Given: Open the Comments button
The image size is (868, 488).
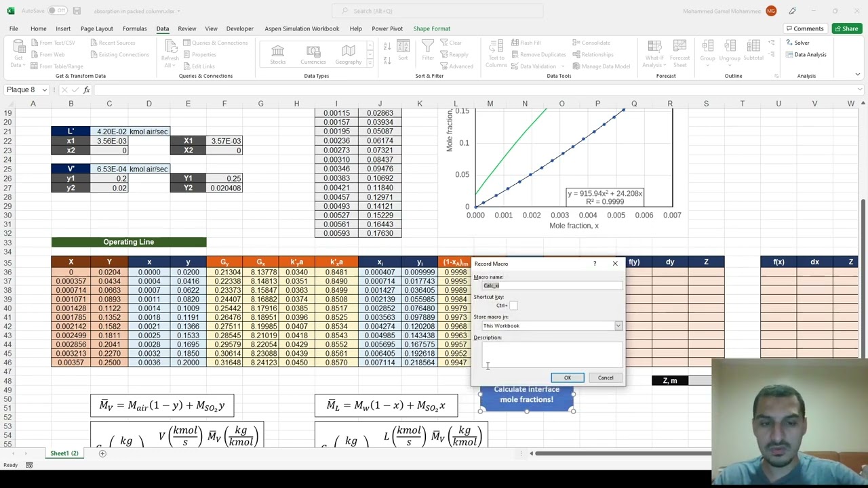Looking at the screenshot, I should point(804,28).
